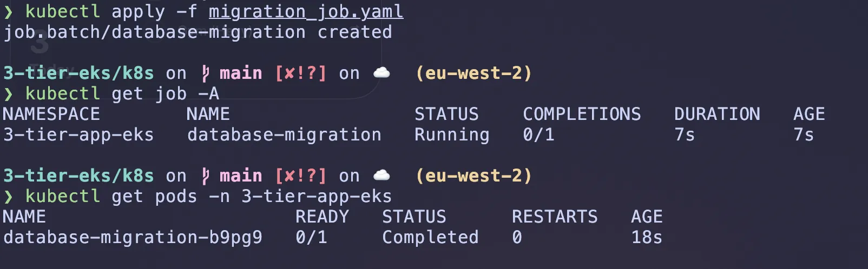Click the 18s age value of the pod

tap(647, 237)
